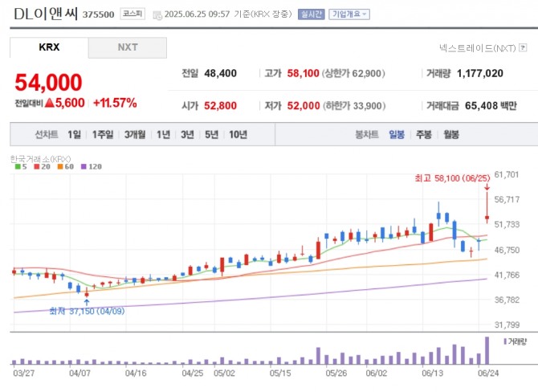Click the 61,701 price axis label
The image size is (538, 392).
tap(507, 175)
